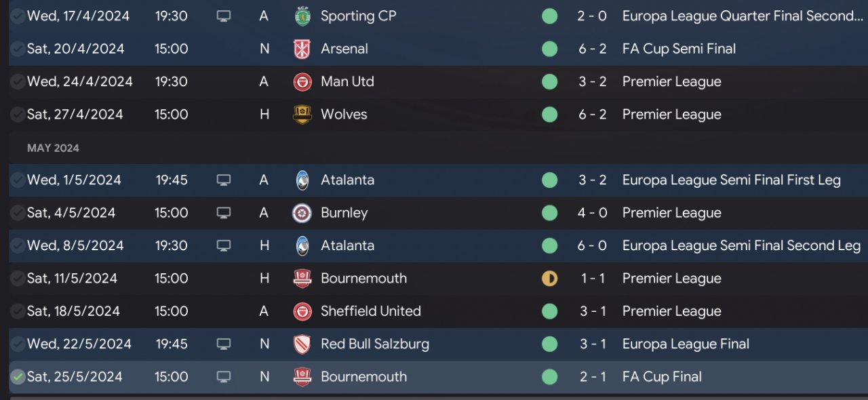Screen dimensions: 868x400
Task: Click the yellow draw indicator for the 1 - 1 Bournemouth match
Action: 549,279
